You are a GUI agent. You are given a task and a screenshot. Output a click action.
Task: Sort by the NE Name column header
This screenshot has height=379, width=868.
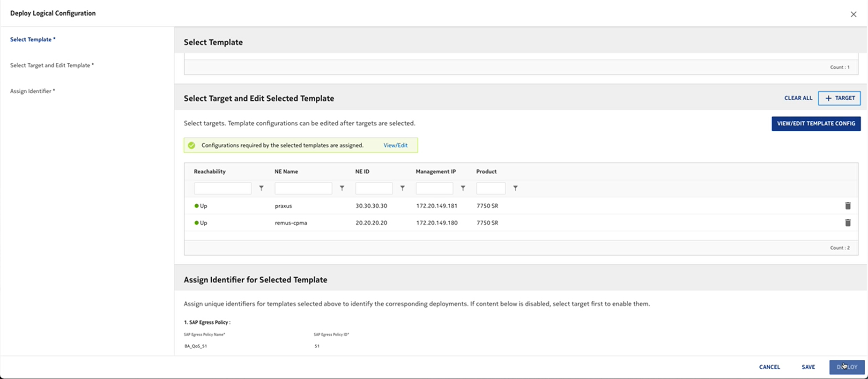(286, 171)
